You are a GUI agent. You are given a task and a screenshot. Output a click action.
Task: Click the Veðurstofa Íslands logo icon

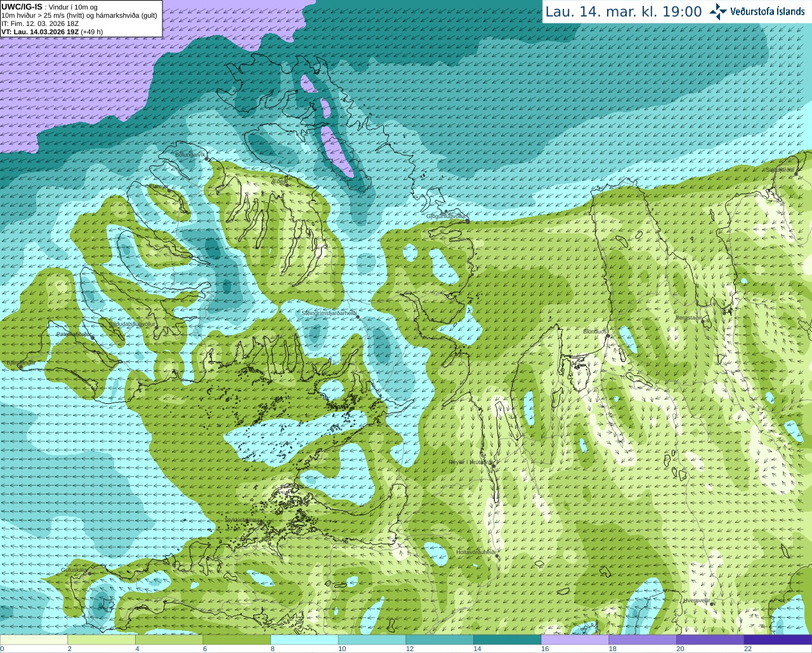718,11
